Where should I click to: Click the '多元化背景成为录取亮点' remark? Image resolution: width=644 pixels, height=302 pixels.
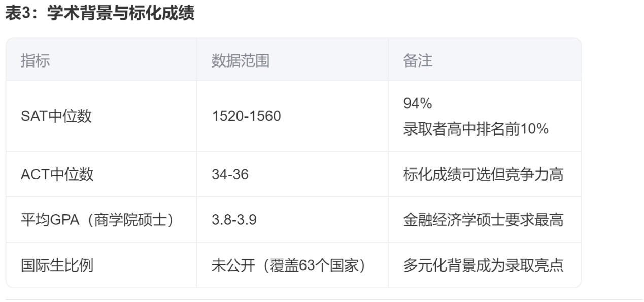(483, 265)
